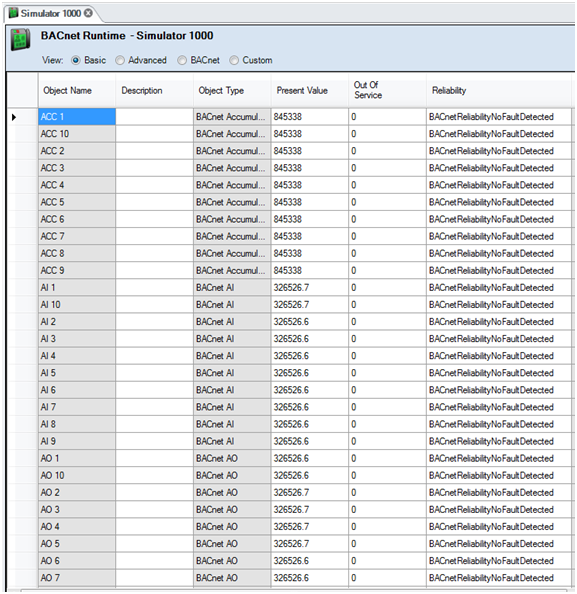577x594 pixels.
Task: Click the green BACnet Runtime device icon
Action: (20, 39)
